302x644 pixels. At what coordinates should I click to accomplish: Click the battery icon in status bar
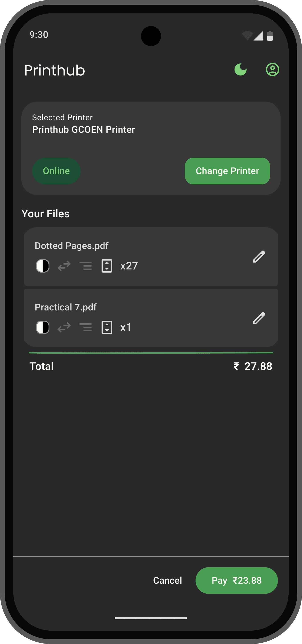coord(270,36)
